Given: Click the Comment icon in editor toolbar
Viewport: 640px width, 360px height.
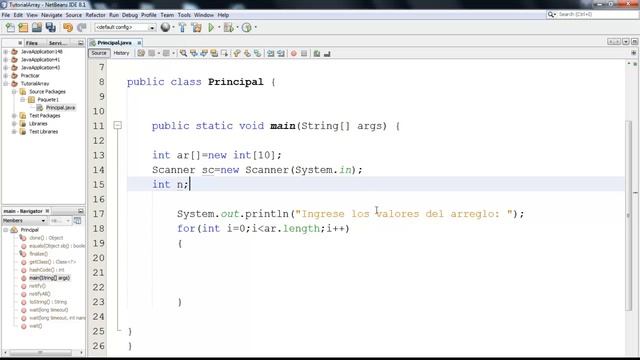Looking at the screenshot, I should 317,53.
